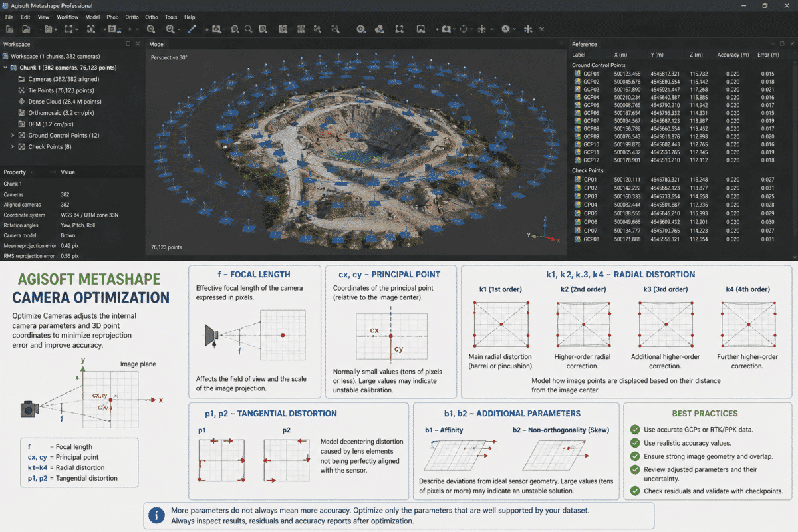Click GCP03 X value '500167.890'
Image resolution: width=798 pixels, height=532 pixels.
pos(628,89)
